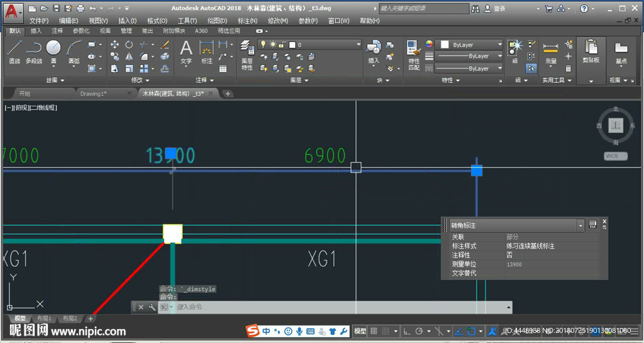Open the Clipboard (剪贴板) panel
Viewport: 644px width, 343px height.
[591, 52]
